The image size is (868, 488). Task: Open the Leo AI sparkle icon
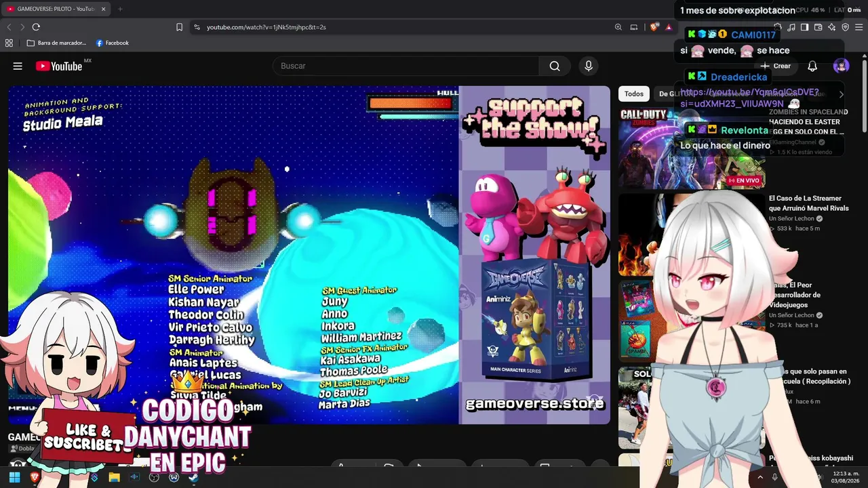(831, 27)
